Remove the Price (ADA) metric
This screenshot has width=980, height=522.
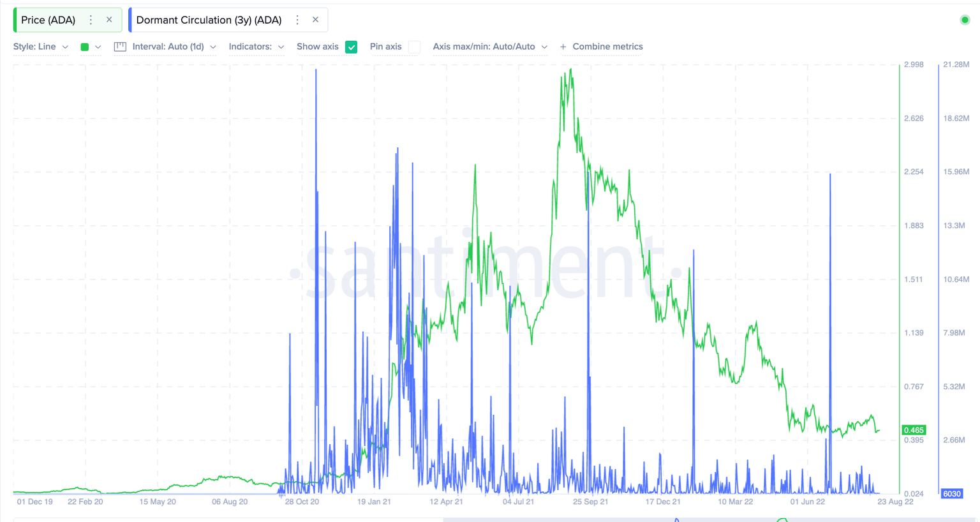tap(109, 20)
